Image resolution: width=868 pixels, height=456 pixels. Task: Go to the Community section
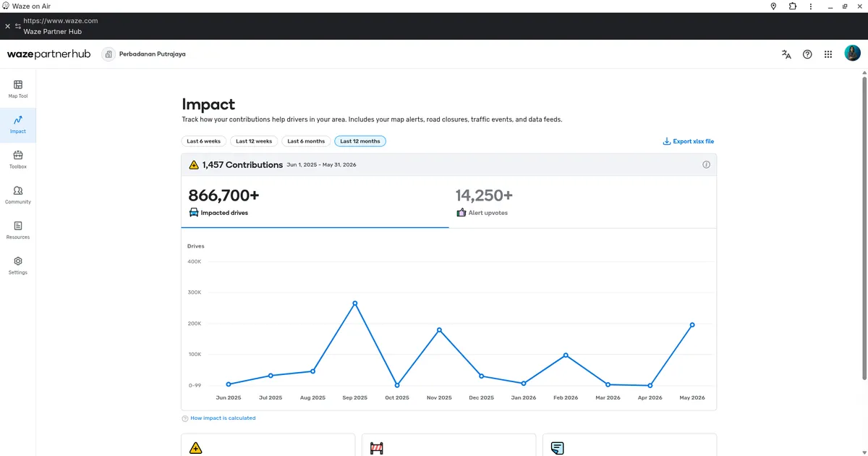coord(18,195)
